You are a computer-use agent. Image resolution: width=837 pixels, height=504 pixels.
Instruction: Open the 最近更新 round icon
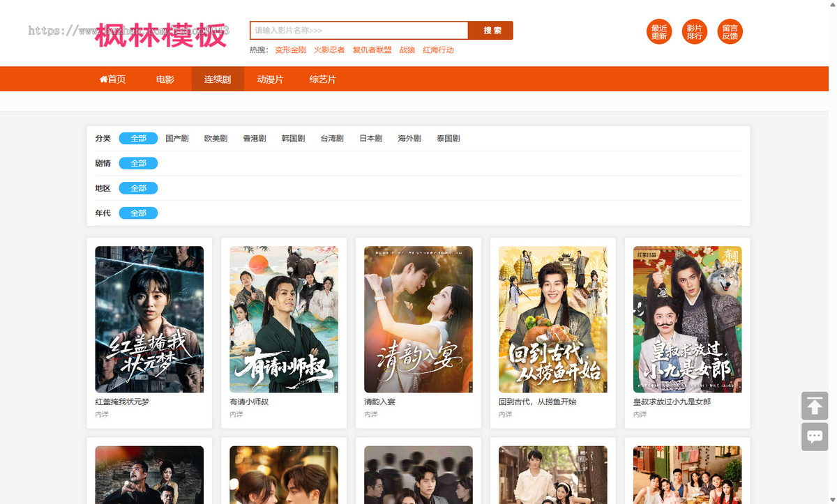click(x=659, y=32)
